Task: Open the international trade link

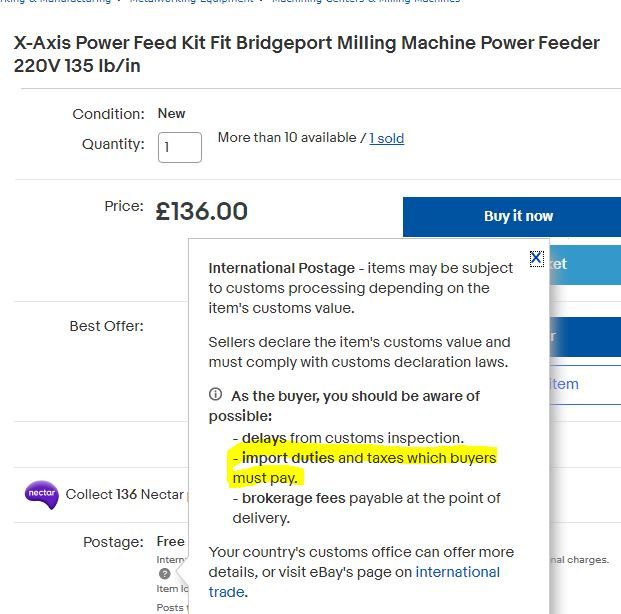Action: coord(354,582)
